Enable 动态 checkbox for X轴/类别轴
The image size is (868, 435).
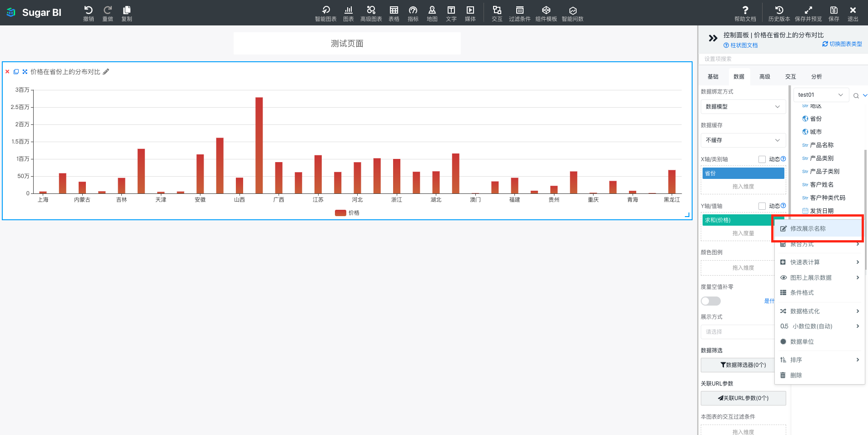click(x=762, y=159)
